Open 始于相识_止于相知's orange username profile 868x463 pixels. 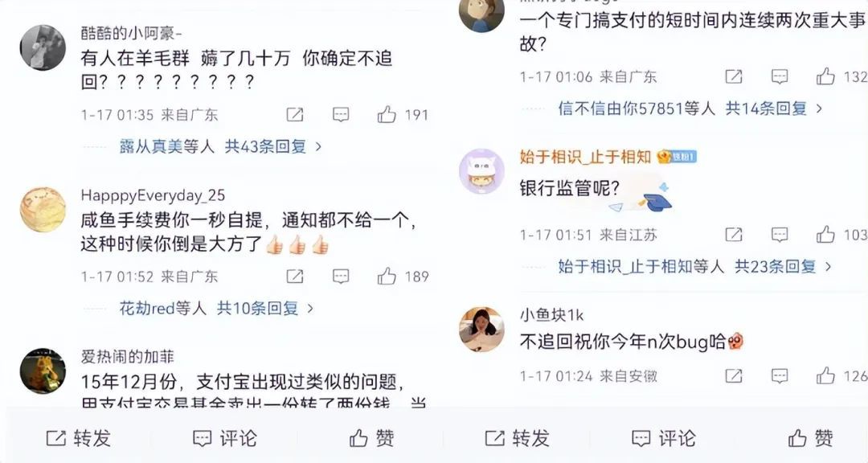[x=585, y=157]
